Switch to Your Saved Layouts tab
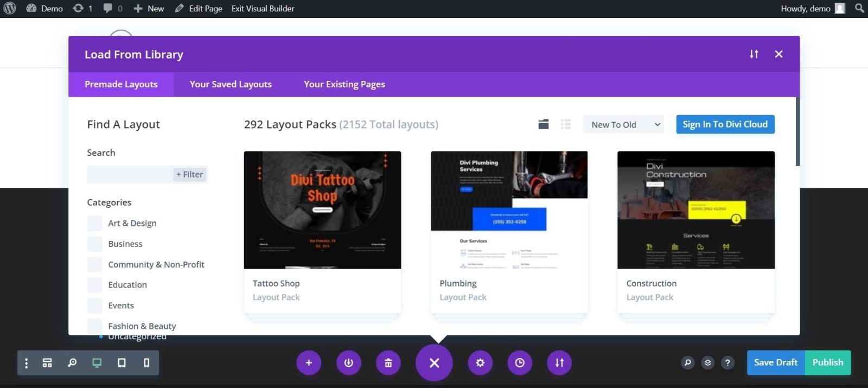868x388 pixels. click(x=231, y=84)
